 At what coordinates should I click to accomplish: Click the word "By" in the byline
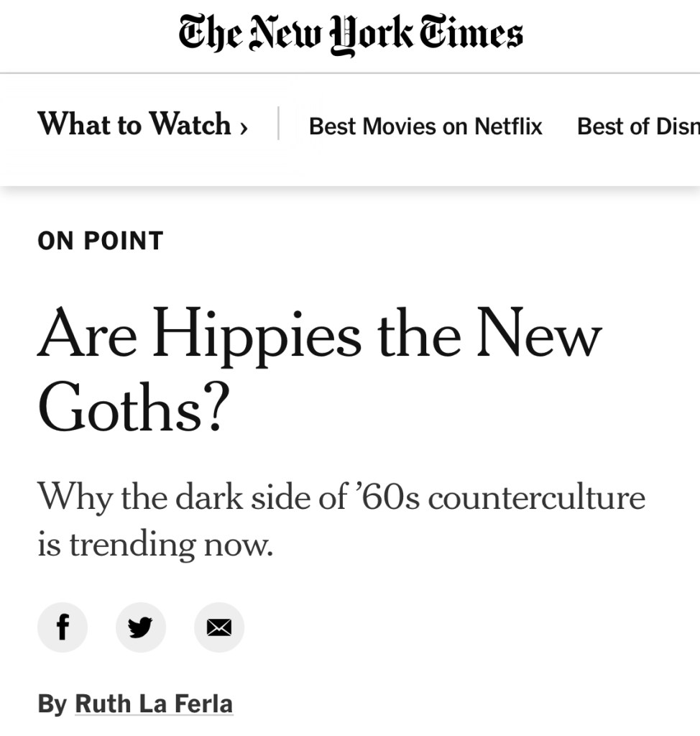[x=52, y=703]
